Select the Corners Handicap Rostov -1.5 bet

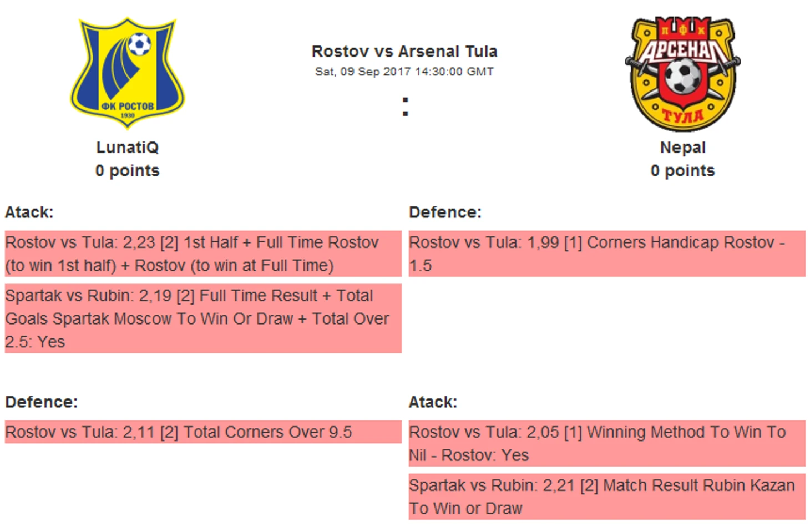click(x=607, y=254)
